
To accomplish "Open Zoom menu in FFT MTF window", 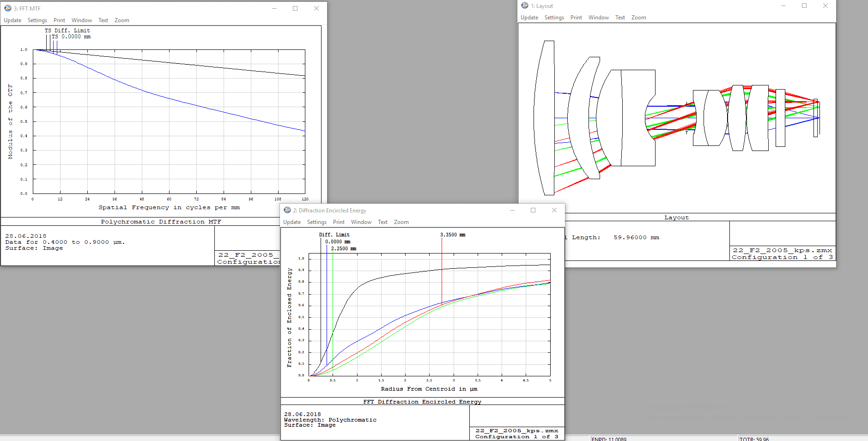I will (x=122, y=20).
